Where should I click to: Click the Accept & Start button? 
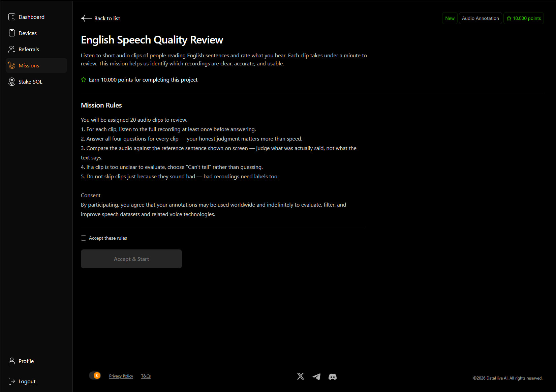pyautogui.click(x=131, y=259)
